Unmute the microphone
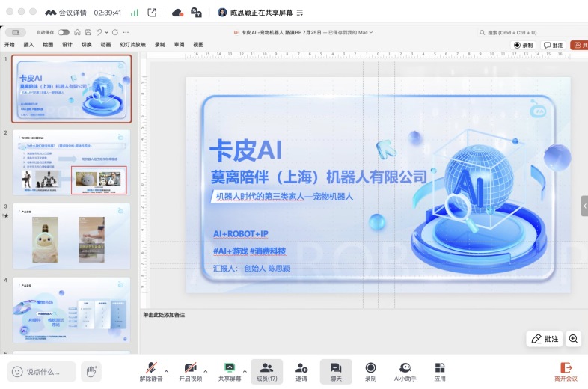 (152, 370)
